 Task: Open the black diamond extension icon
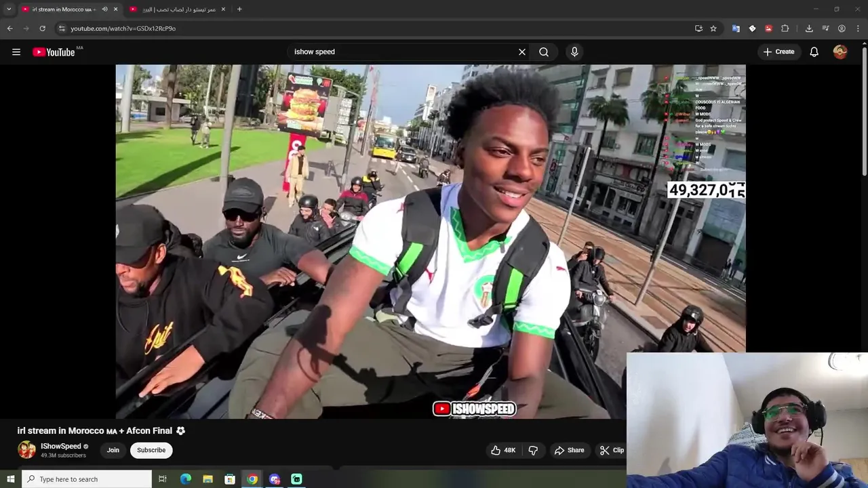pos(752,28)
